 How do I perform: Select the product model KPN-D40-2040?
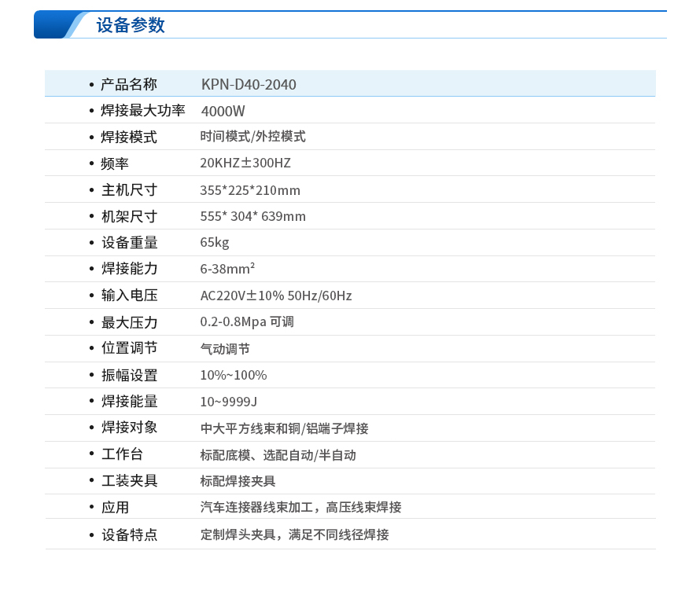[249, 84]
